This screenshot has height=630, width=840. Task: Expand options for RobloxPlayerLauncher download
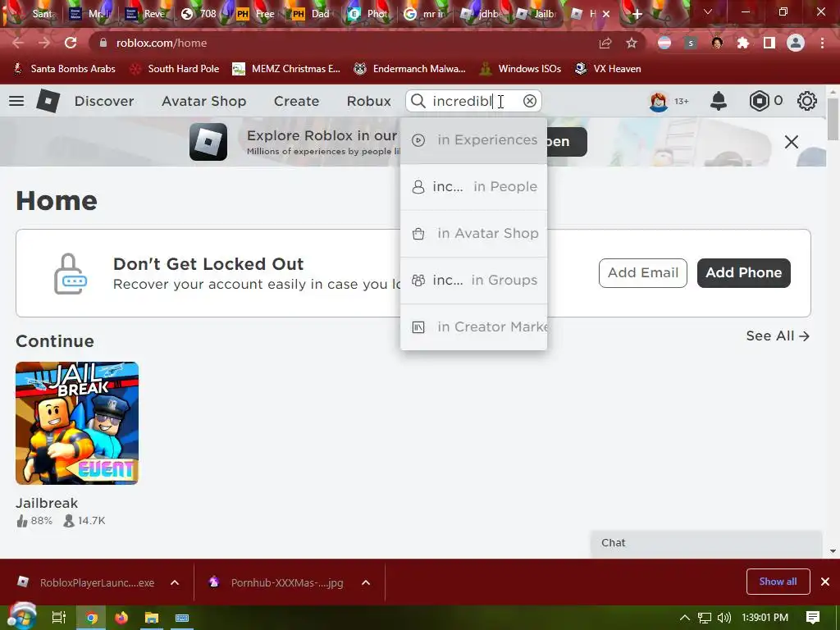click(x=175, y=582)
